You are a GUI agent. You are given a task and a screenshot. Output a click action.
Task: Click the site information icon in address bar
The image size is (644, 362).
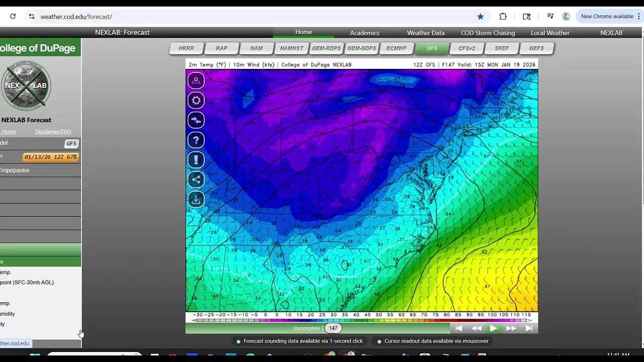coord(32,17)
